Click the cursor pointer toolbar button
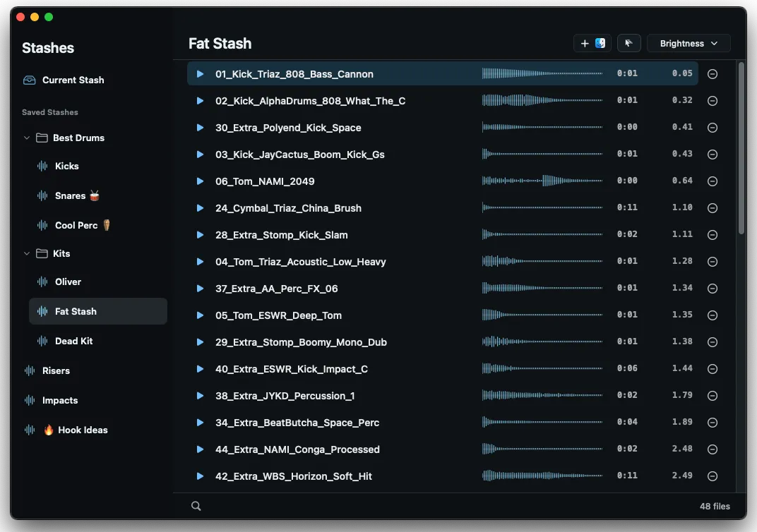Image resolution: width=757 pixels, height=532 pixels. pos(628,44)
